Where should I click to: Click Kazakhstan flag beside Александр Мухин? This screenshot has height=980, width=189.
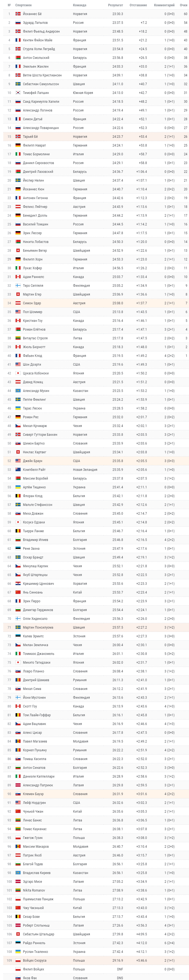tap(18, 391)
